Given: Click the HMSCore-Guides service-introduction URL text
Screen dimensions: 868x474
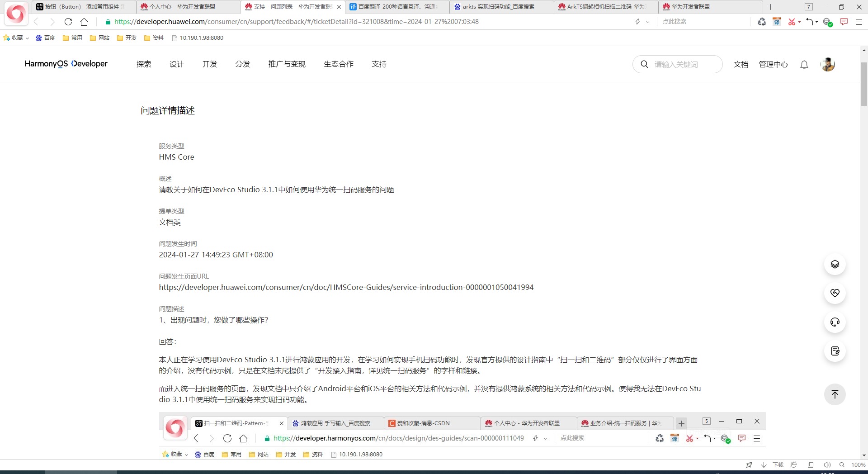Looking at the screenshot, I should click(x=346, y=287).
